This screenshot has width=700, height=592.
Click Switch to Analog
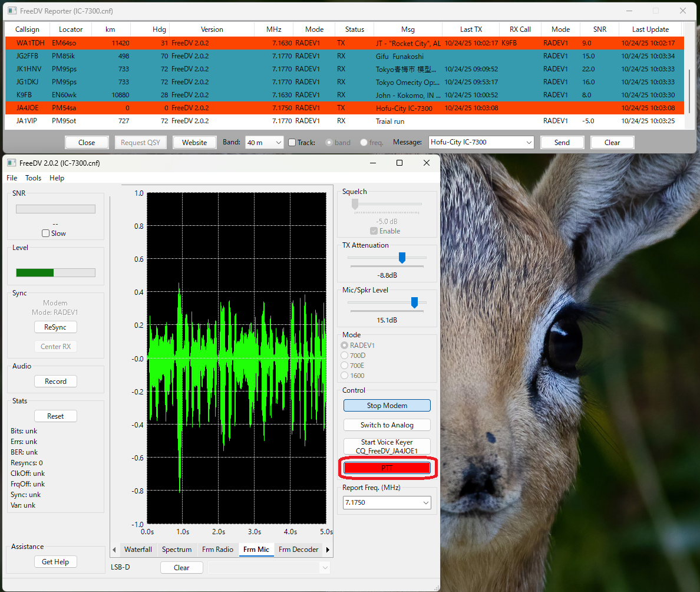387,425
